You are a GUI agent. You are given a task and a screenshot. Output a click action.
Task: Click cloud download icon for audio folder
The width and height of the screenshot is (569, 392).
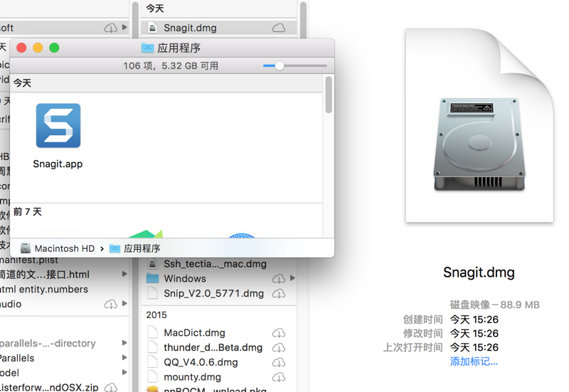(x=111, y=304)
